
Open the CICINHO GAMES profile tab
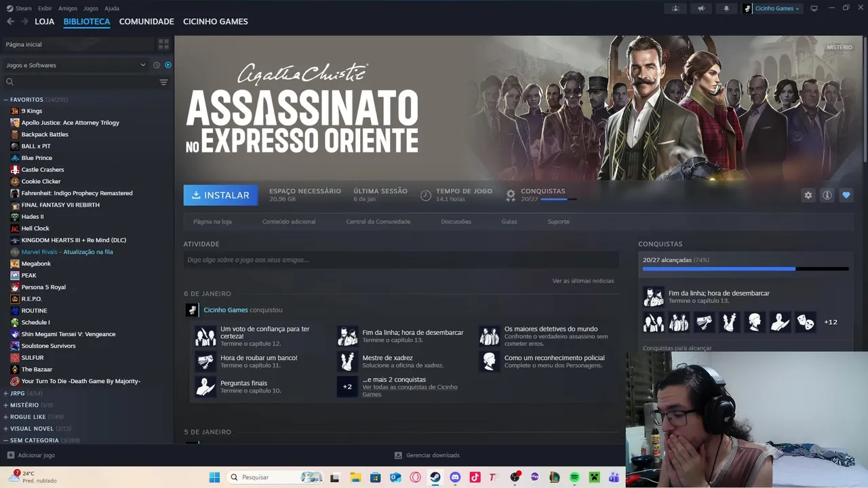point(216,22)
